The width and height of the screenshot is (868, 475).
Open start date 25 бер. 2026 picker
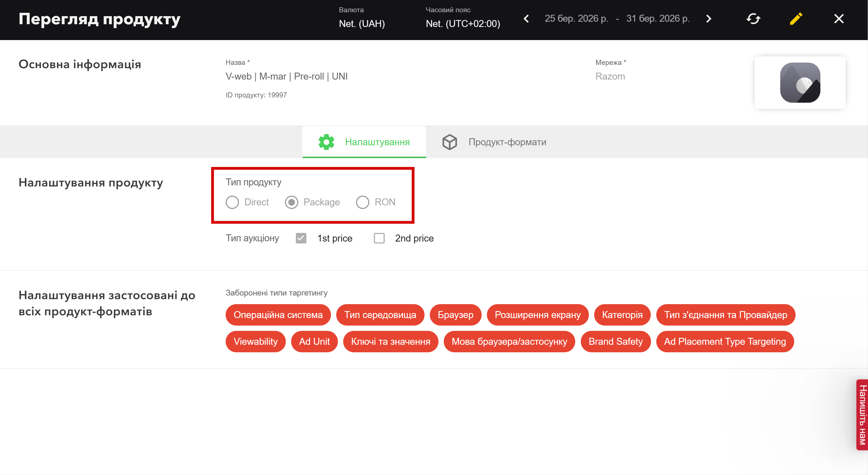[x=576, y=19]
